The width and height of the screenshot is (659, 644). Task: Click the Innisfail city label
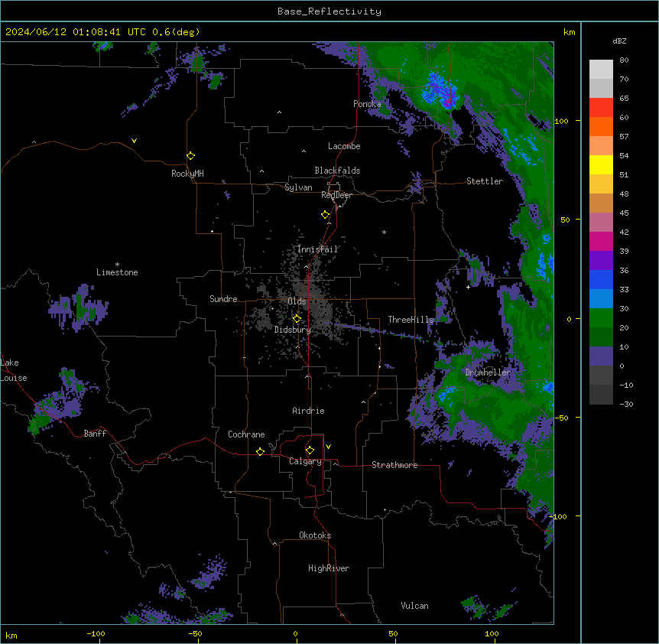click(318, 249)
